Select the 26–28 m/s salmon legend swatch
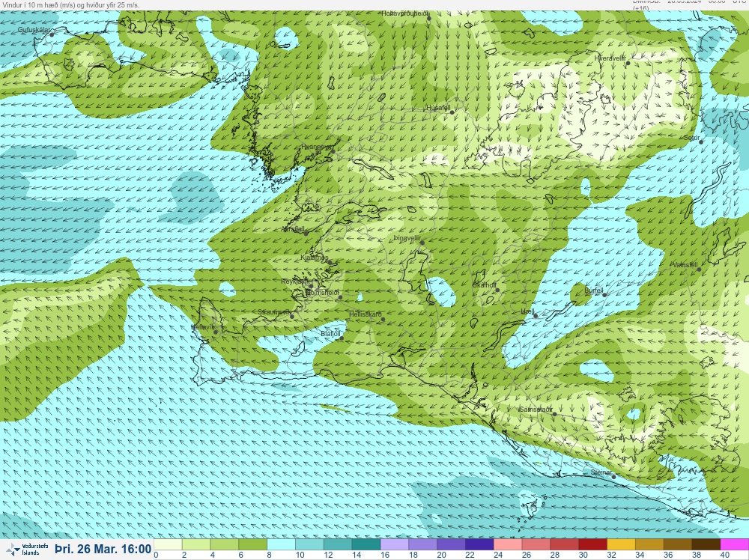The height and width of the screenshot is (560, 749). [536, 544]
